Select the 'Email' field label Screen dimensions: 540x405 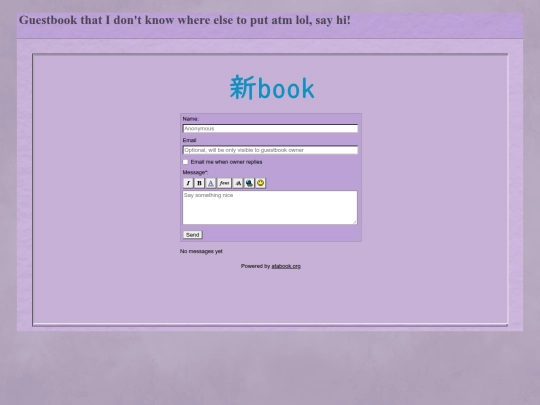[x=189, y=140]
